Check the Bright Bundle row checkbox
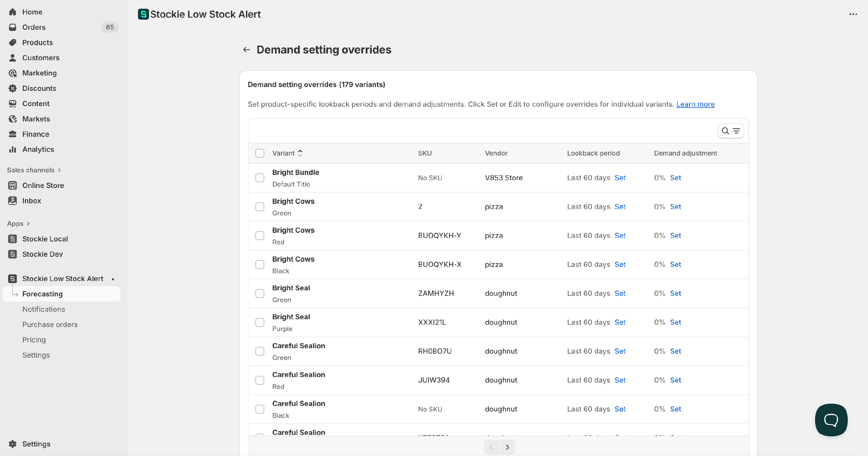The width and height of the screenshot is (868, 456). pyautogui.click(x=260, y=178)
